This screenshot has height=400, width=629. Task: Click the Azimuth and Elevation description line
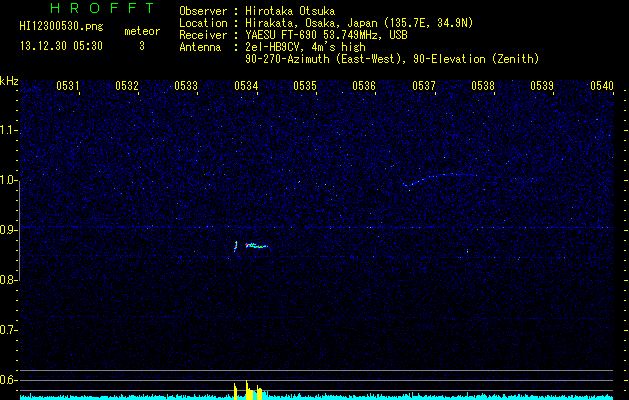coord(392,59)
